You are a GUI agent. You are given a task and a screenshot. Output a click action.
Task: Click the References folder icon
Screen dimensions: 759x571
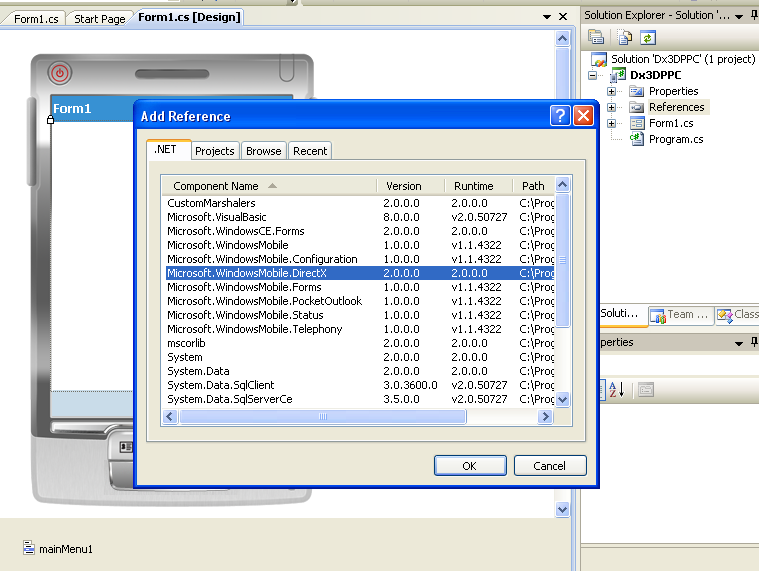[637, 107]
